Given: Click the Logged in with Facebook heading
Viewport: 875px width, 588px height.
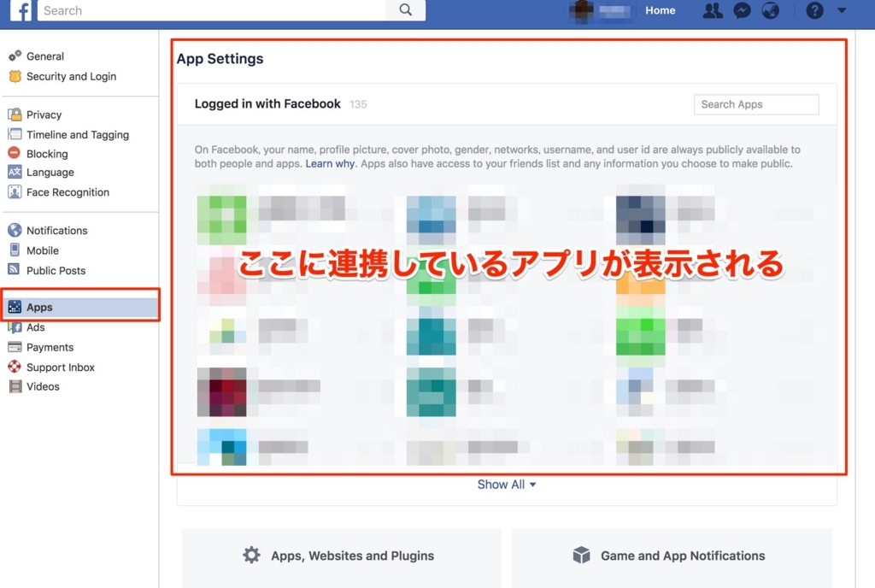Looking at the screenshot, I should tap(267, 103).
